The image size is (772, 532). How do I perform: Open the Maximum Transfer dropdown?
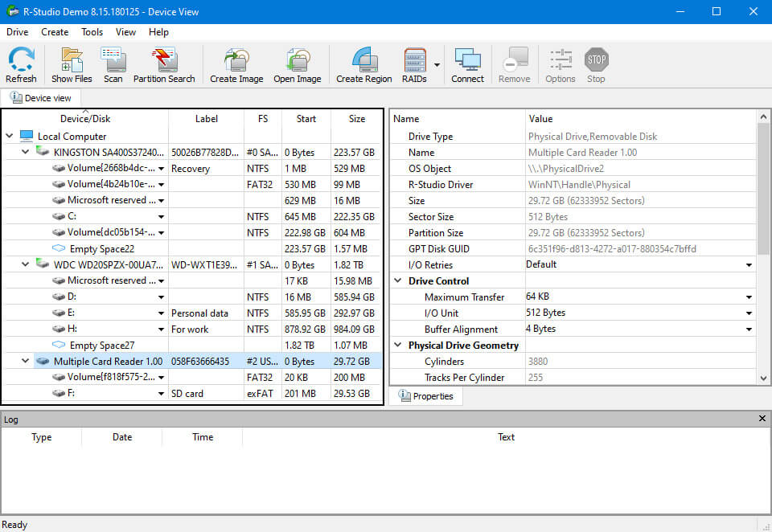[x=749, y=297]
